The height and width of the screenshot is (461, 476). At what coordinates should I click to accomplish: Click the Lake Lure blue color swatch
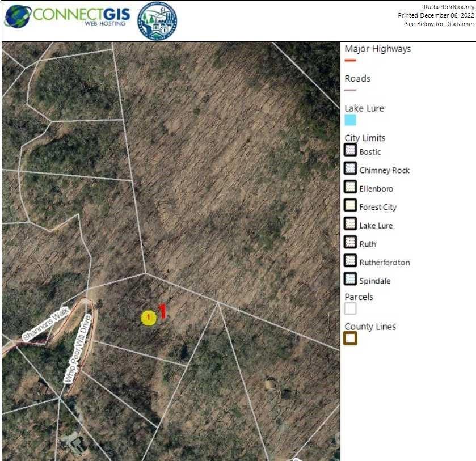coord(352,120)
